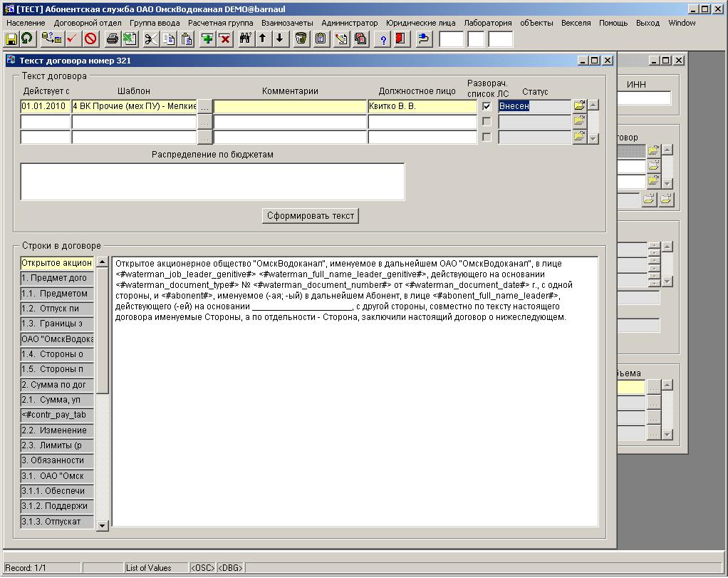Image resolution: width=728 pixels, height=578 pixels.
Task: Click the blue question mark Help icon
Action: (x=383, y=38)
